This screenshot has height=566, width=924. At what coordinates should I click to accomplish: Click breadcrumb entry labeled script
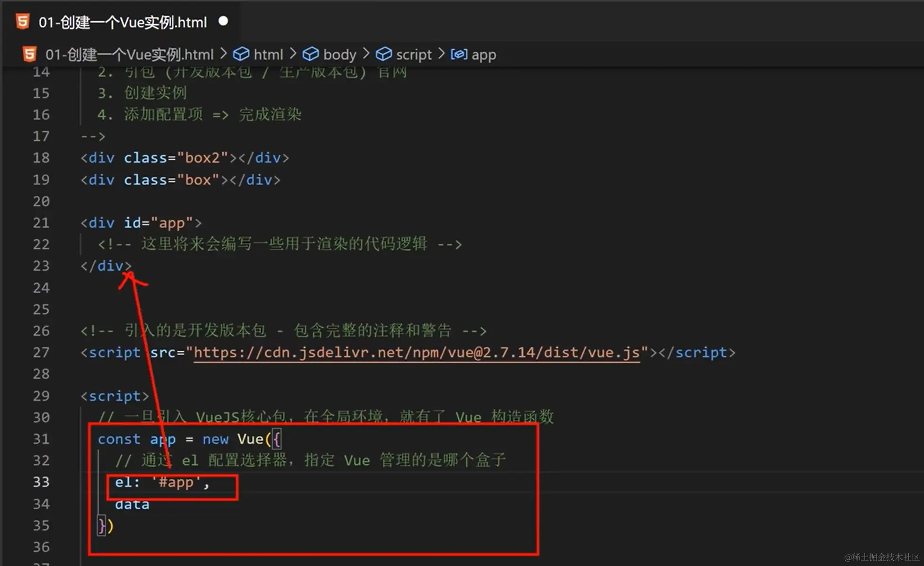[414, 54]
